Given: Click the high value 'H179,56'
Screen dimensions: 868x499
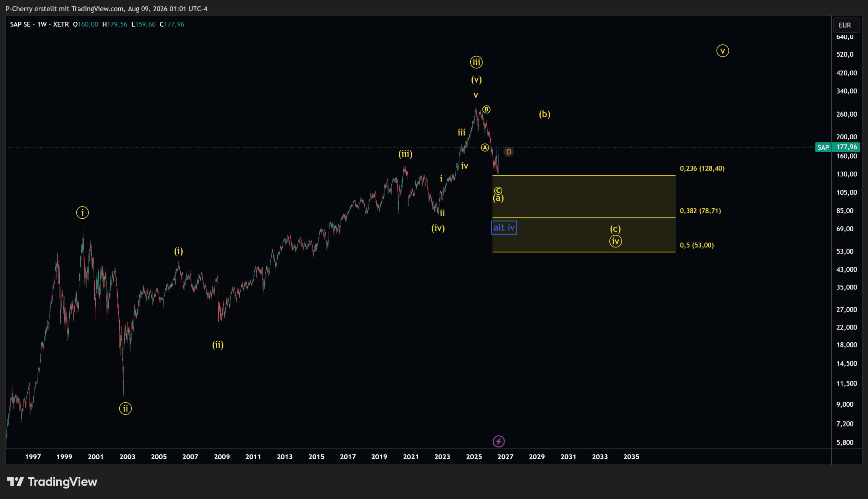Looking at the screenshot, I should 115,24.
